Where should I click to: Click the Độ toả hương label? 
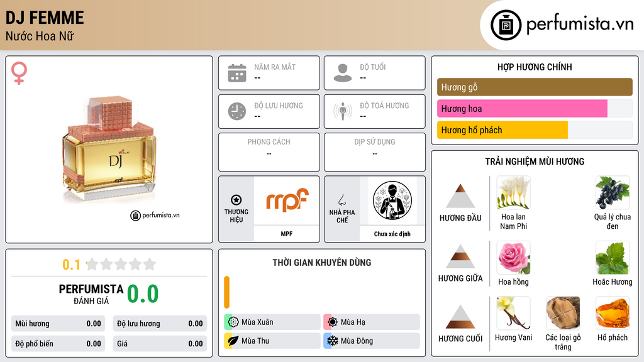384,106
